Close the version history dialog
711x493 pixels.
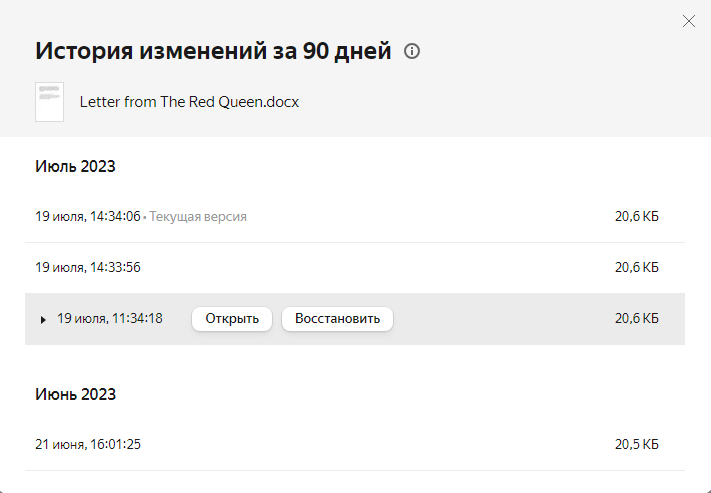pos(688,21)
